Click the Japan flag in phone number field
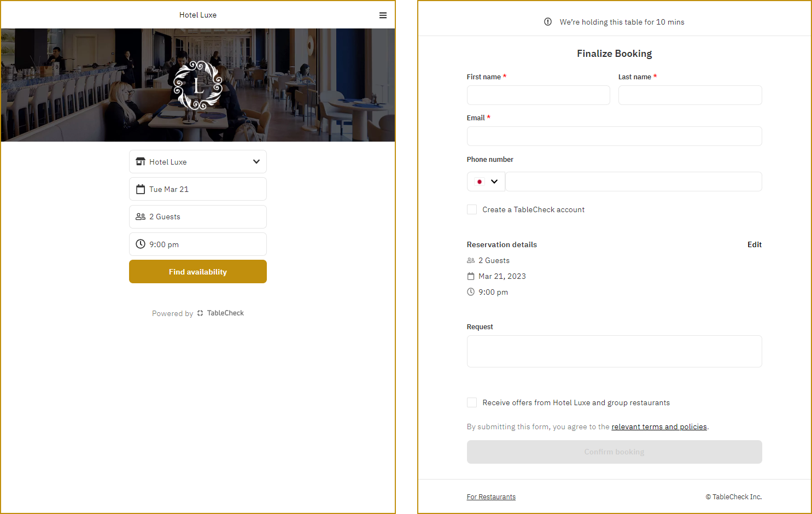 tap(480, 182)
